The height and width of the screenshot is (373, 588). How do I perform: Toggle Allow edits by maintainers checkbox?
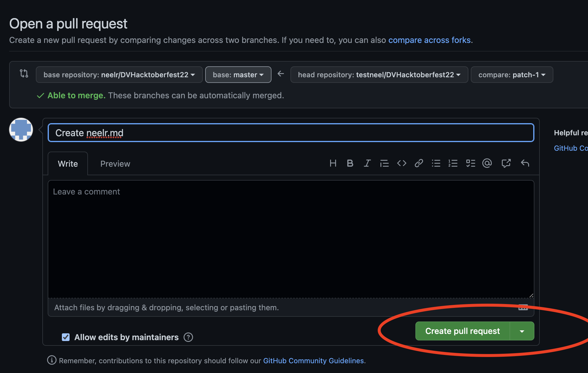click(66, 337)
